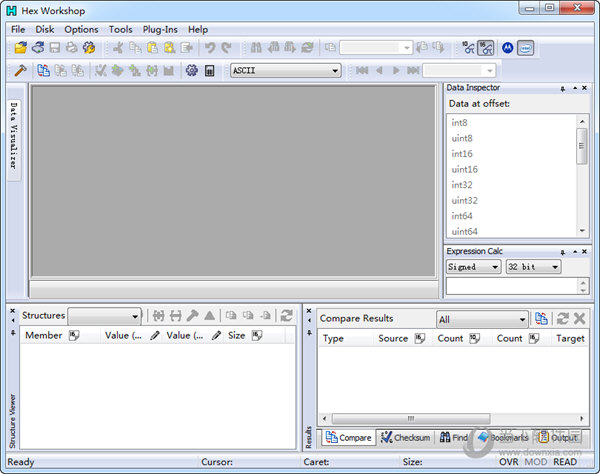The width and height of the screenshot is (600, 474).
Task: Pin the Data Inspector panel
Action: 564,88
